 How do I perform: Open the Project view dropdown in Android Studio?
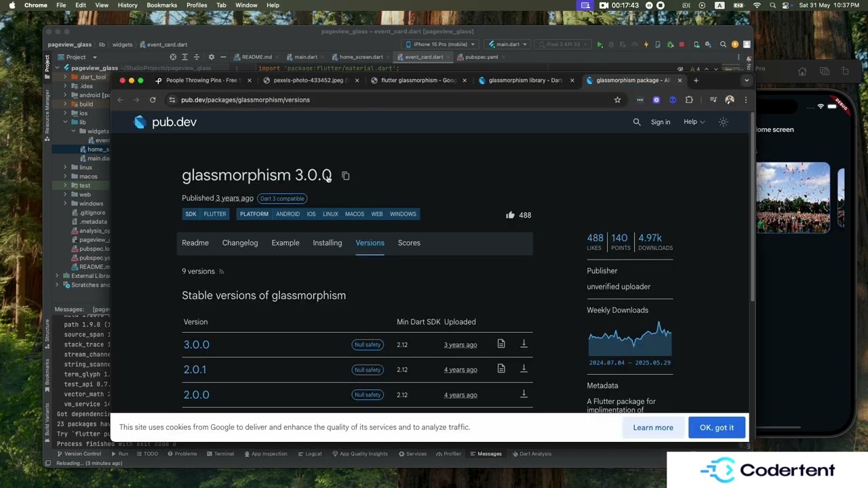click(77, 57)
